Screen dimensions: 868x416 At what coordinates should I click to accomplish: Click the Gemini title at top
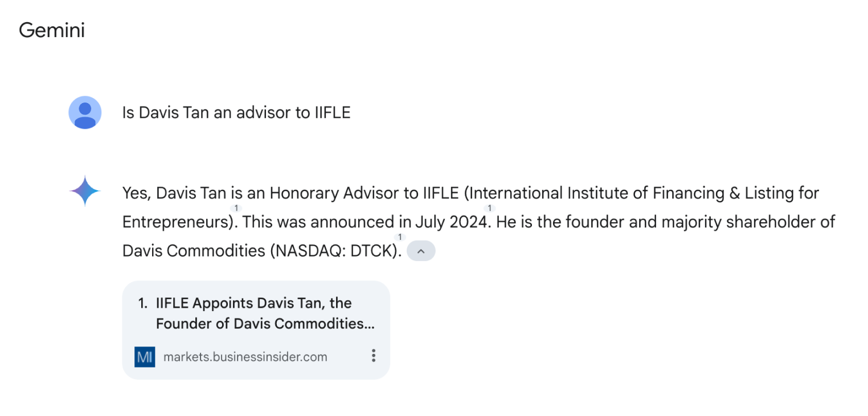[x=52, y=30]
